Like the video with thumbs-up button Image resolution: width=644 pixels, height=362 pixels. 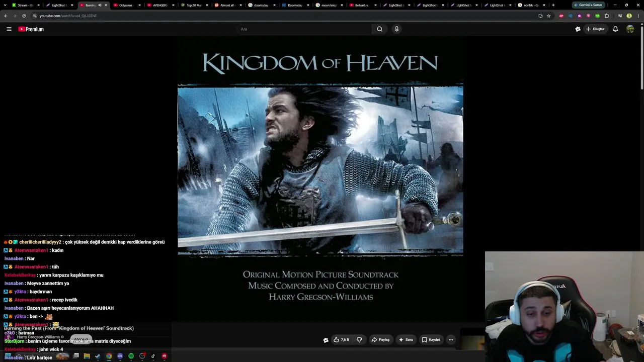(341, 340)
